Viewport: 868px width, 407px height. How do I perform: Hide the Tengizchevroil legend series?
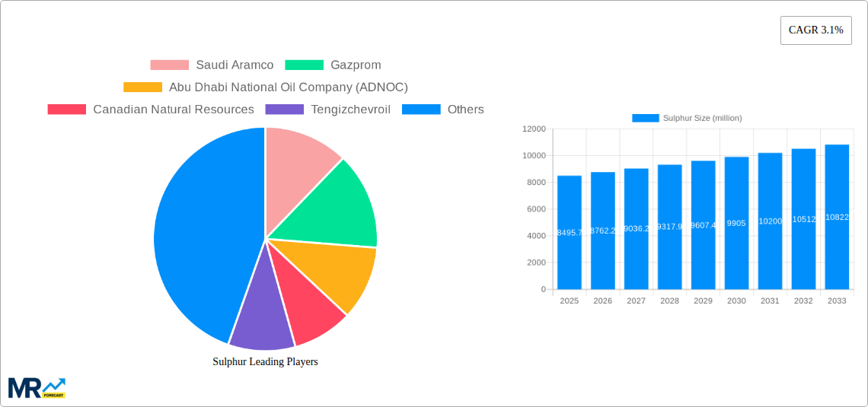coord(327,110)
